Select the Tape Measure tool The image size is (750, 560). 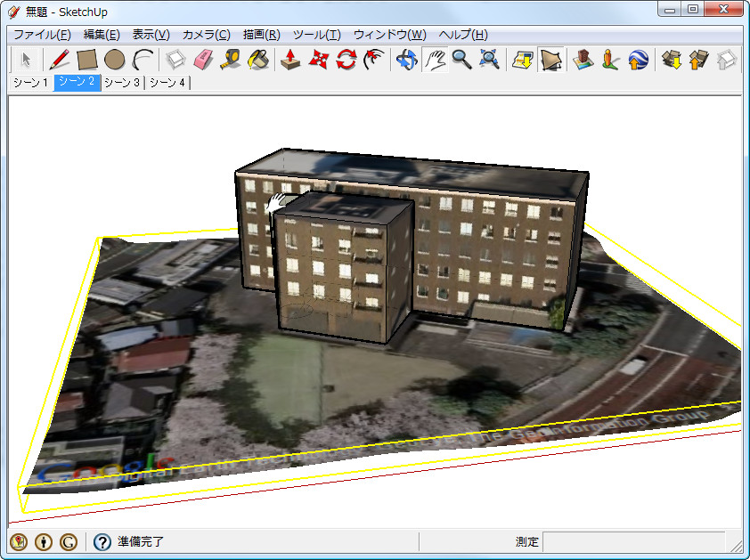(x=230, y=61)
